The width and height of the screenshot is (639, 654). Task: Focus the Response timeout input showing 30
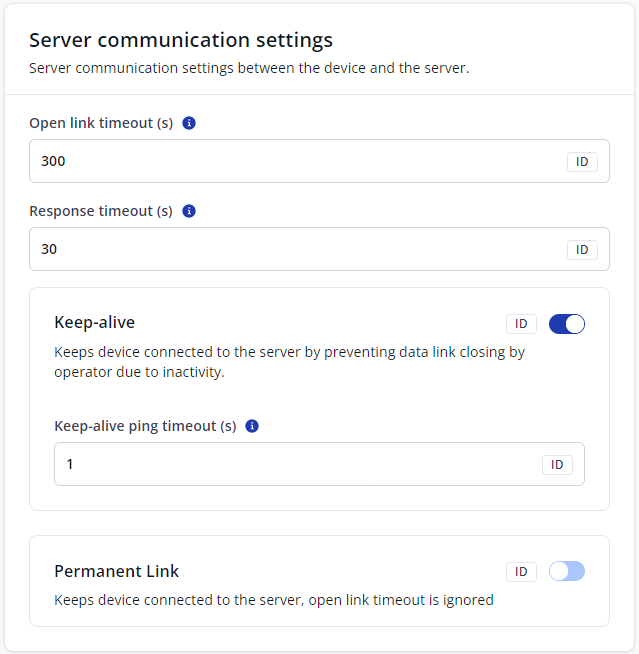[290, 249]
